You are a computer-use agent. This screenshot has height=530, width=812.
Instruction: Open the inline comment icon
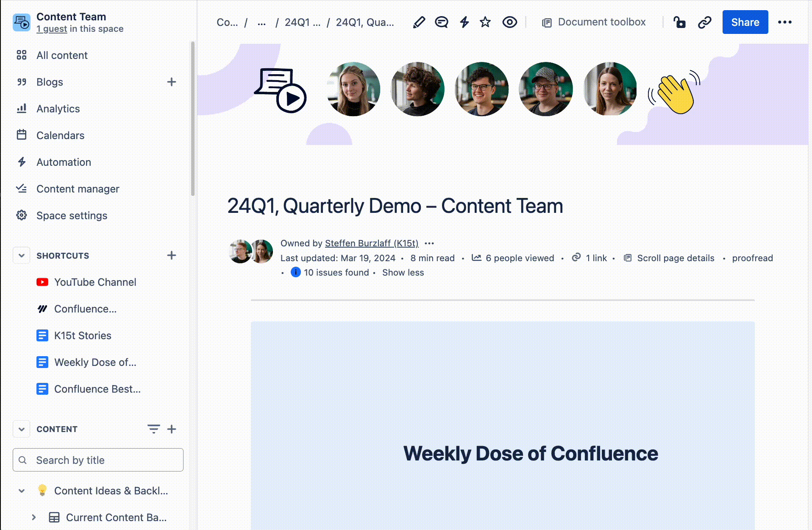click(x=441, y=22)
